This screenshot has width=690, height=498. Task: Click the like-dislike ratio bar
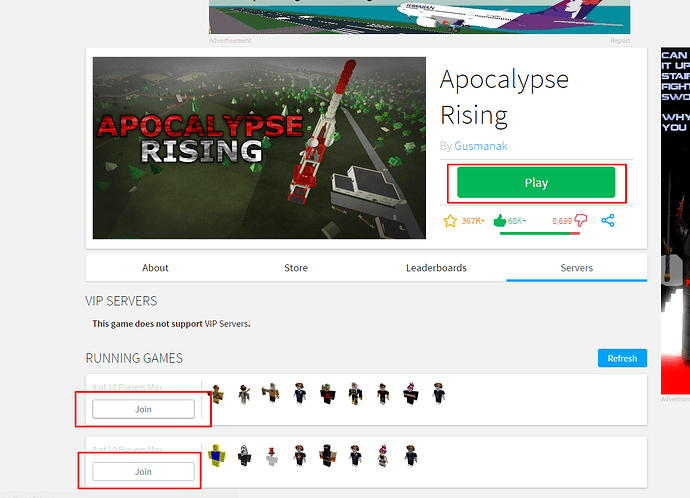540,233
